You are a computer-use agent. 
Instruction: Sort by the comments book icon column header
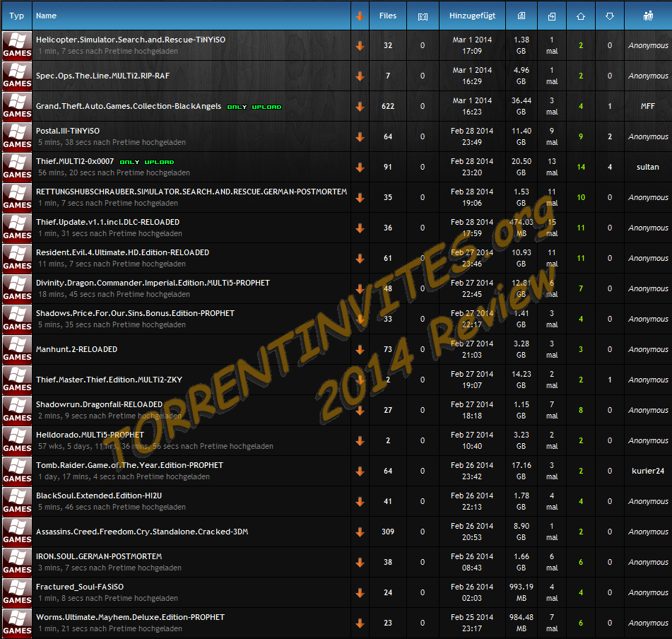[x=423, y=16]
